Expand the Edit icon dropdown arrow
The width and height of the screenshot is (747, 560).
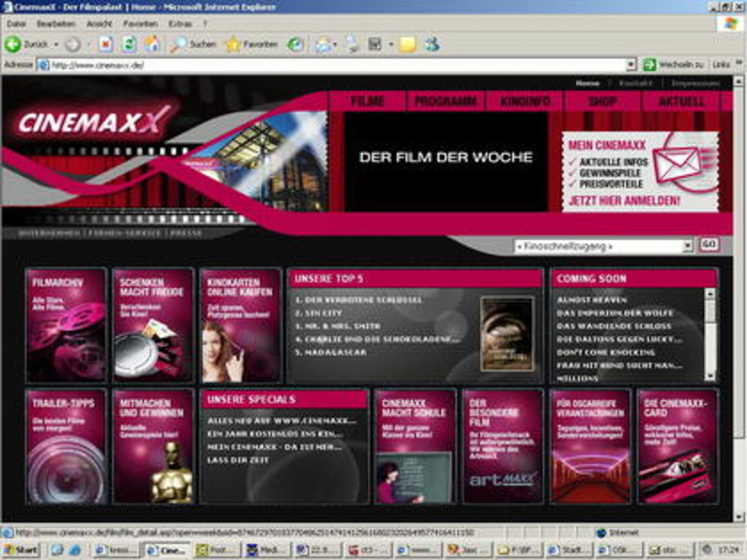coord(391,45)
